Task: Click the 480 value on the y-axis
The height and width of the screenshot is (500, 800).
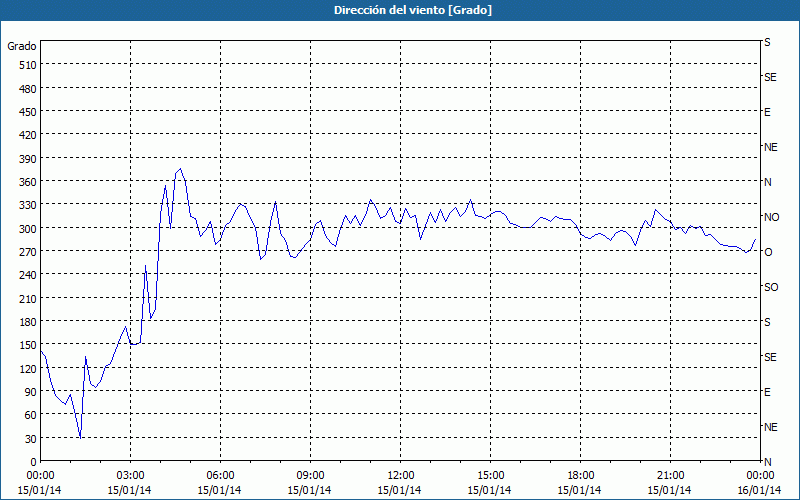Action: point(28,89)
